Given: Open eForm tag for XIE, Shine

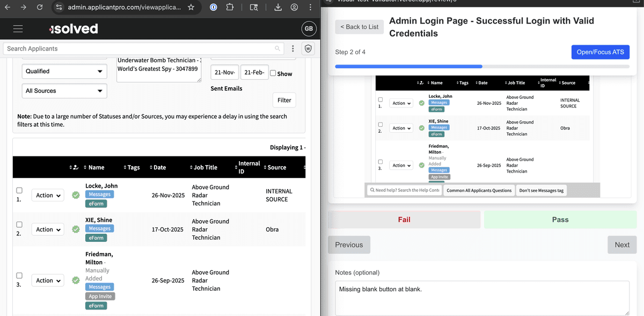Looking at the screenshot, I should click(96, 238).
